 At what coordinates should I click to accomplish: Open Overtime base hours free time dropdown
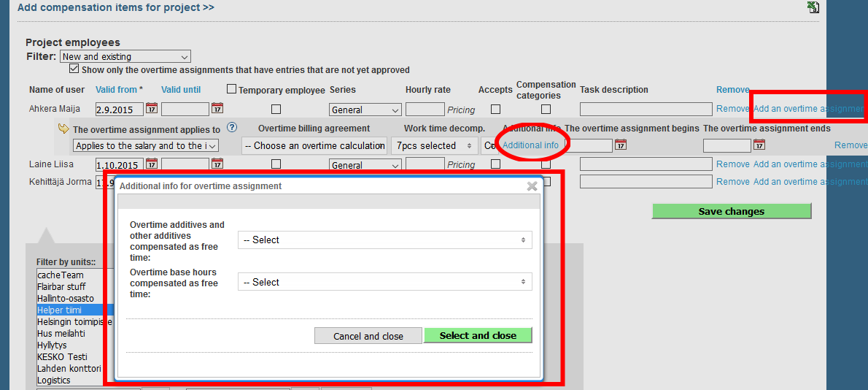(x=384, y=282)
